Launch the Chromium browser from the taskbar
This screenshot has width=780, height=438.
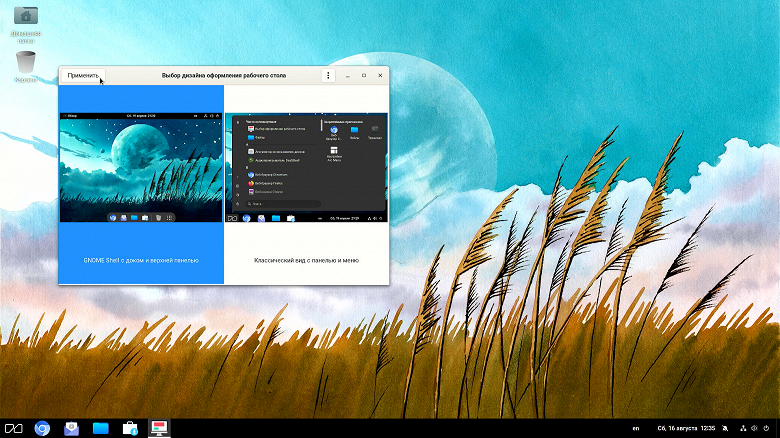click(x=42, y=428)
